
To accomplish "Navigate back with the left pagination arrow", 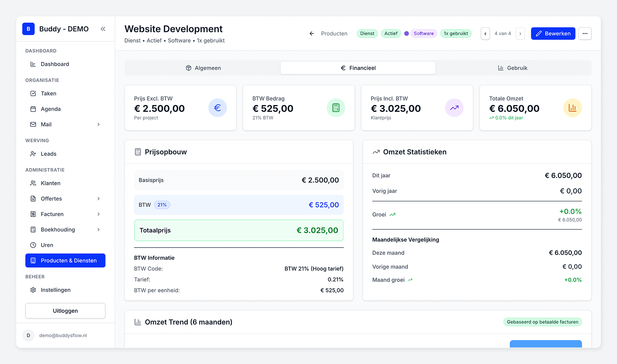I will pyautogui.click(x=485, y=33).
